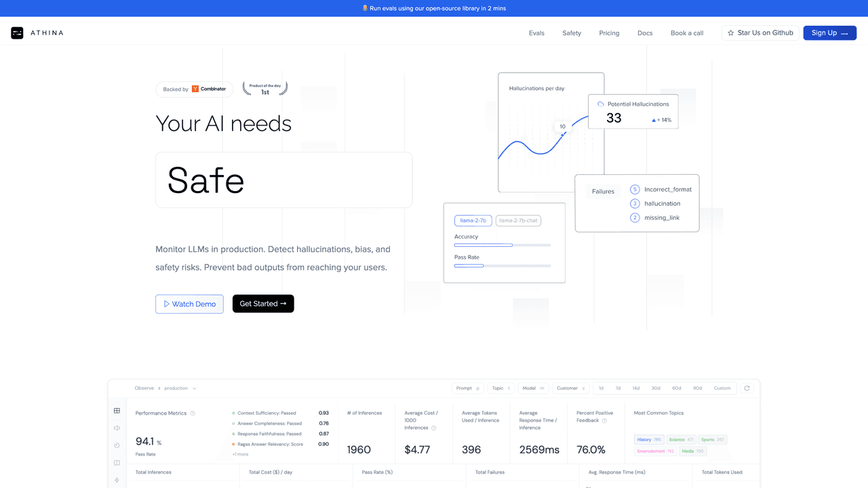Click the play icon in Watch Demo
Viewport: 868px width, 488px height.
coord(167,304)
